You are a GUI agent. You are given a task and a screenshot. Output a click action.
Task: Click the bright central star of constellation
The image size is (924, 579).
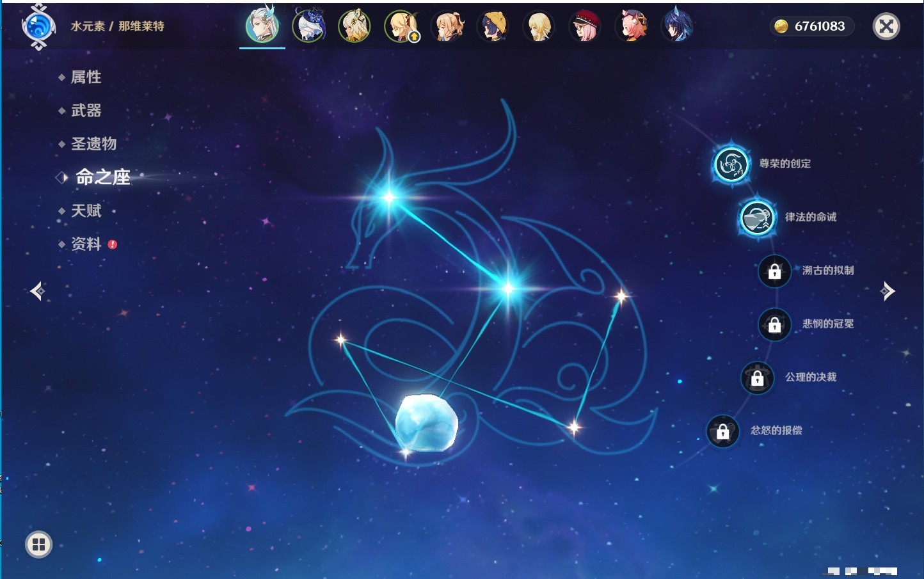508,289
